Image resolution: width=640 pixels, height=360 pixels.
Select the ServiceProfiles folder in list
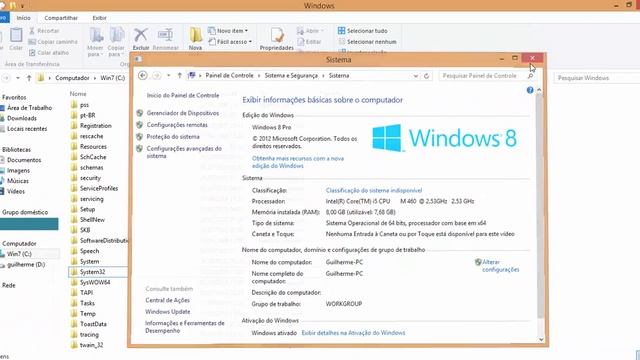(x=99, y=189)
